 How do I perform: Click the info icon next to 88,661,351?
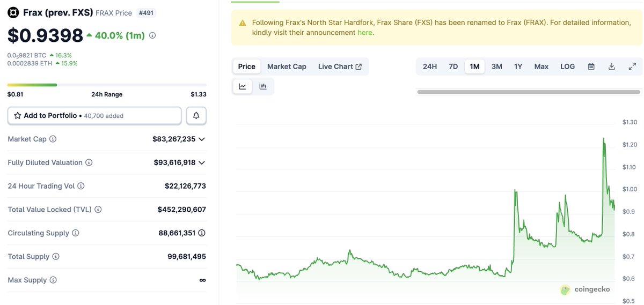click(202, 233)
